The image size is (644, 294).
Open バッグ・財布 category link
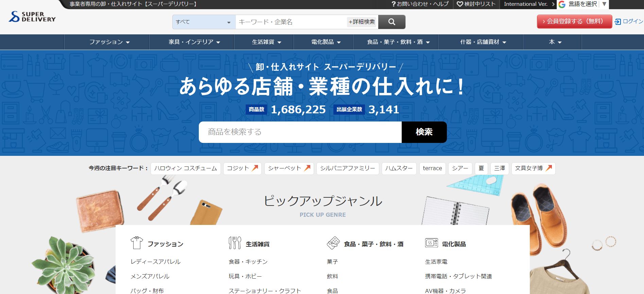click(147, 291)
